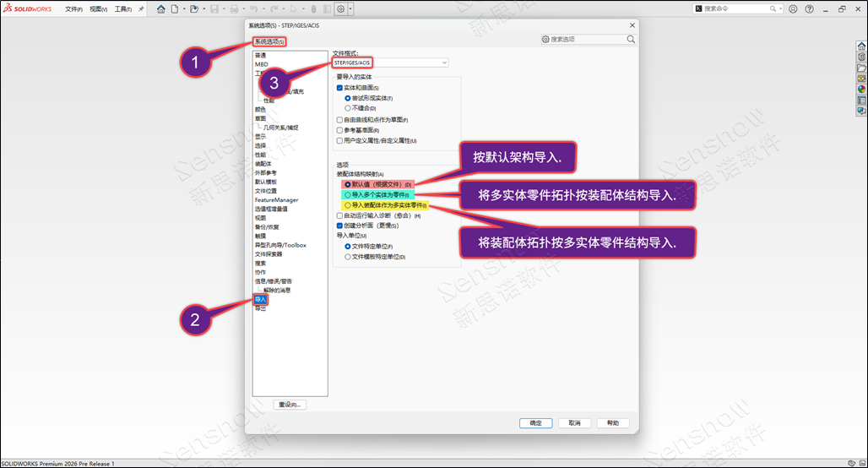Select 文件特定单位 radio button
Screen dimensions: 868x468
click(x=348, y=247)
